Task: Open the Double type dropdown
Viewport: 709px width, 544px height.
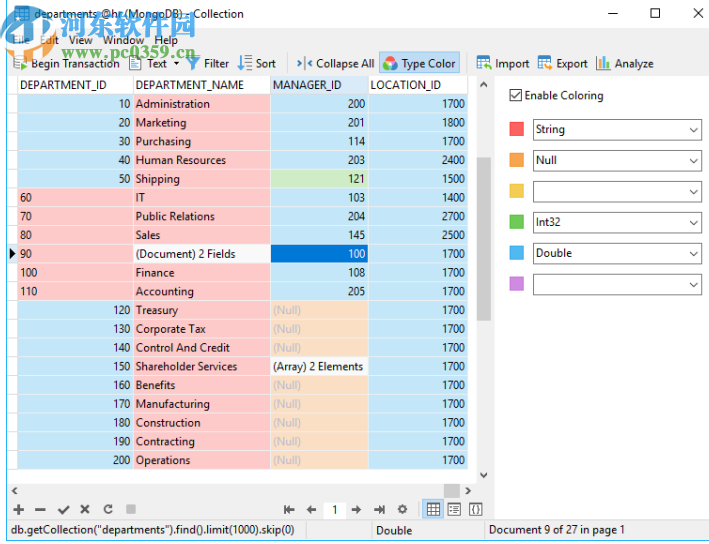Action: (617, 253)
